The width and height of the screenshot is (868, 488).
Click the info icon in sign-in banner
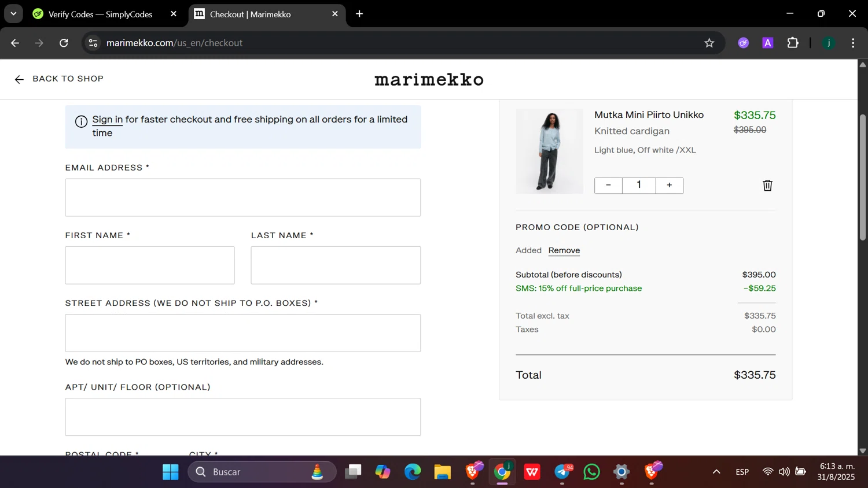tap(82, 121)
